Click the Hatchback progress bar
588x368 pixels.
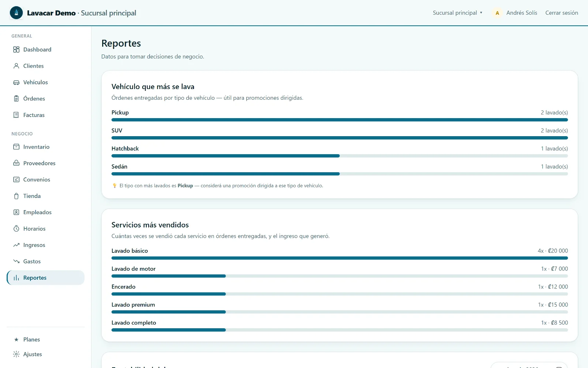(x=340, y=156)
